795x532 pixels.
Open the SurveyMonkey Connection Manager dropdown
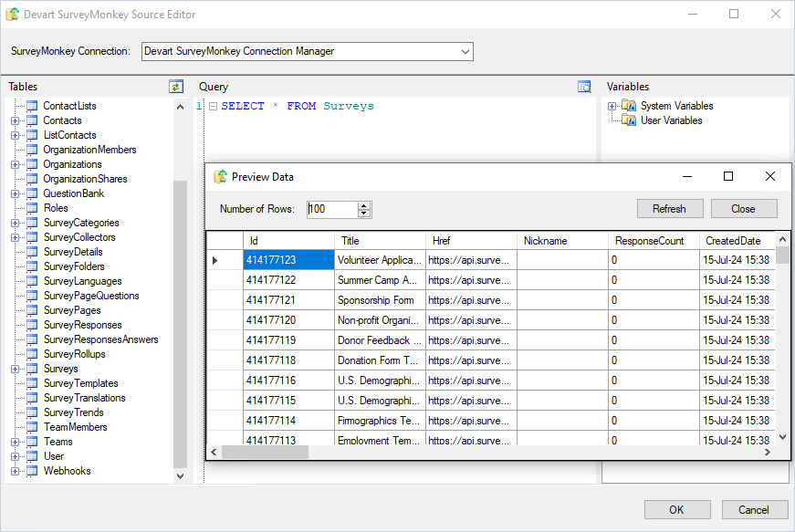[465, 51]
